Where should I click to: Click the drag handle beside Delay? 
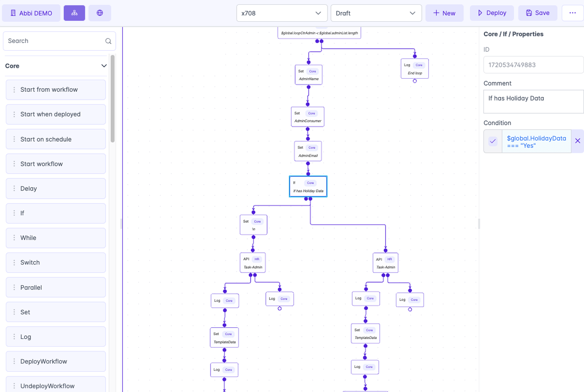(x=14, y=189)
